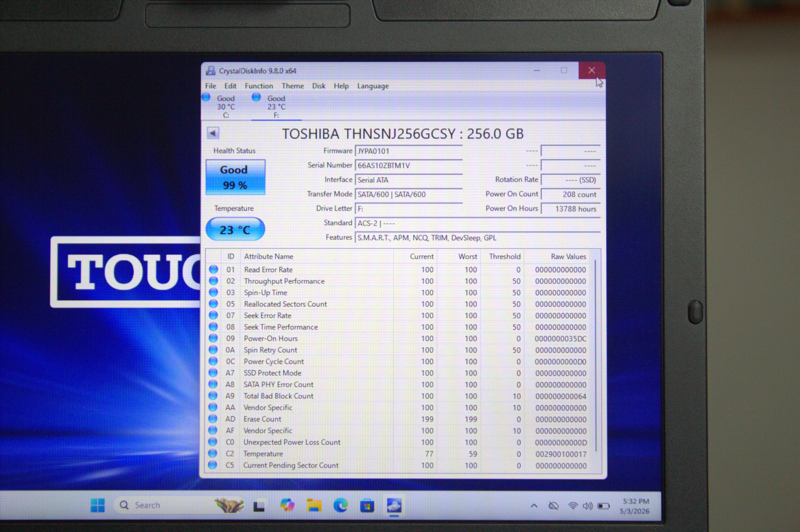Click the Attribute Name column header
Viewport: 800px width, 532px height.
(268, 256)
